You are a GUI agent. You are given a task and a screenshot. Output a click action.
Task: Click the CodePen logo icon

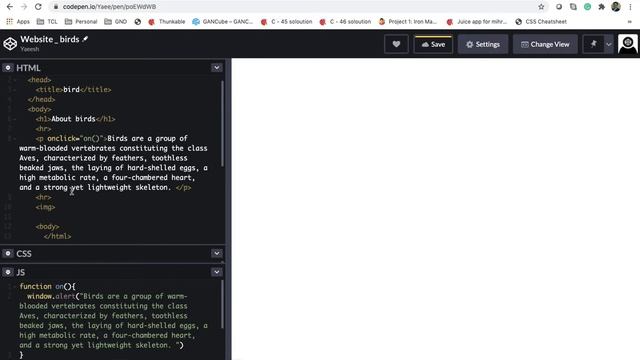pyautogui.click(x=10, y=44)
